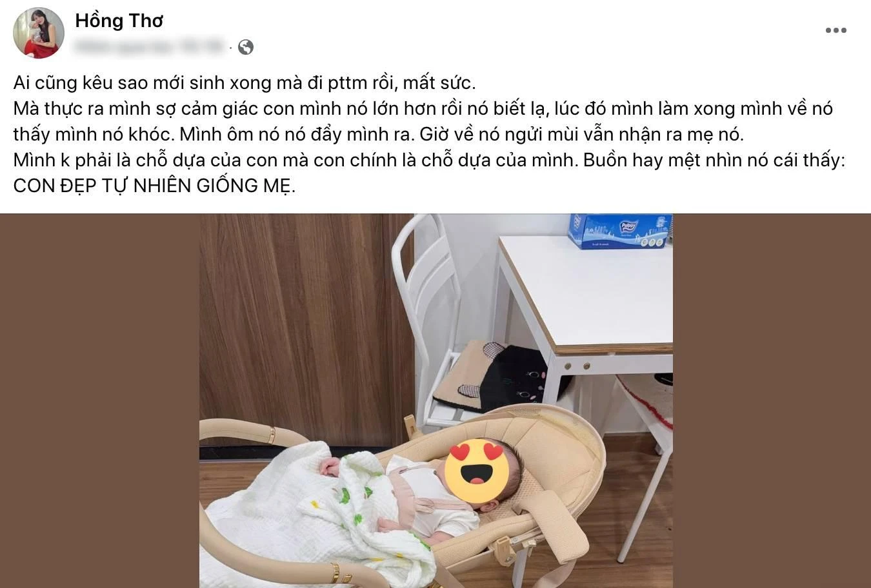Click the left brown margin beside photo

pyautogui.click(x=99, y=400)
